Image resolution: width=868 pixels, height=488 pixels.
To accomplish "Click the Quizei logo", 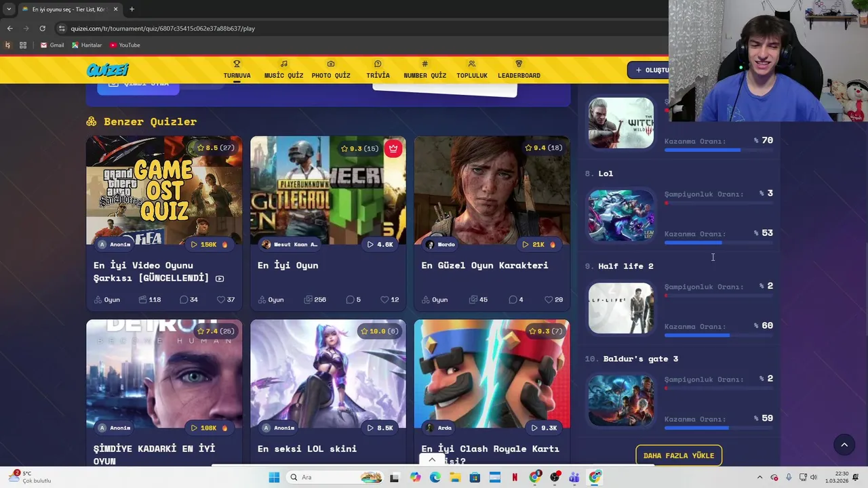I will [107, 70].
